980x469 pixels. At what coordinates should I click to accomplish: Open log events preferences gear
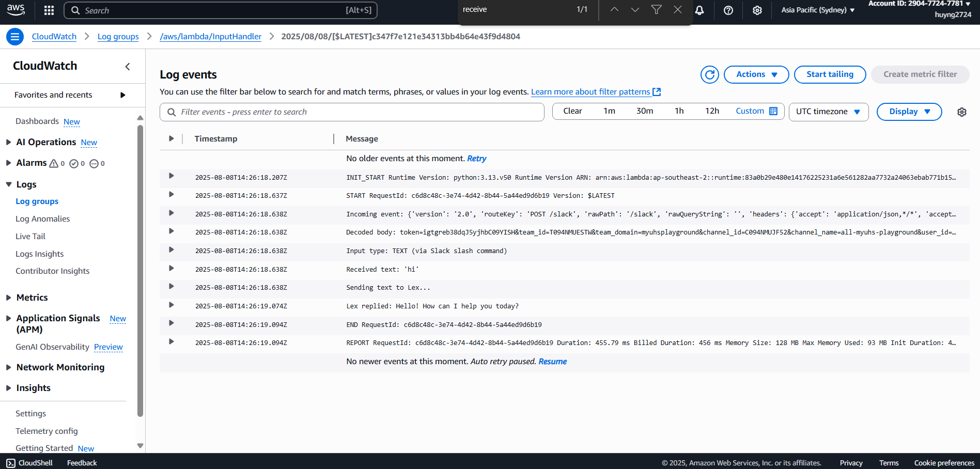click(962, 112)
